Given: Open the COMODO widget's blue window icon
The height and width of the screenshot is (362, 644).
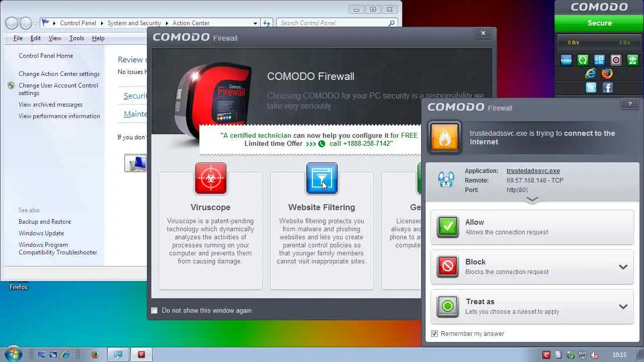Looking at the screenshot, I should click(x=566, y=60).
